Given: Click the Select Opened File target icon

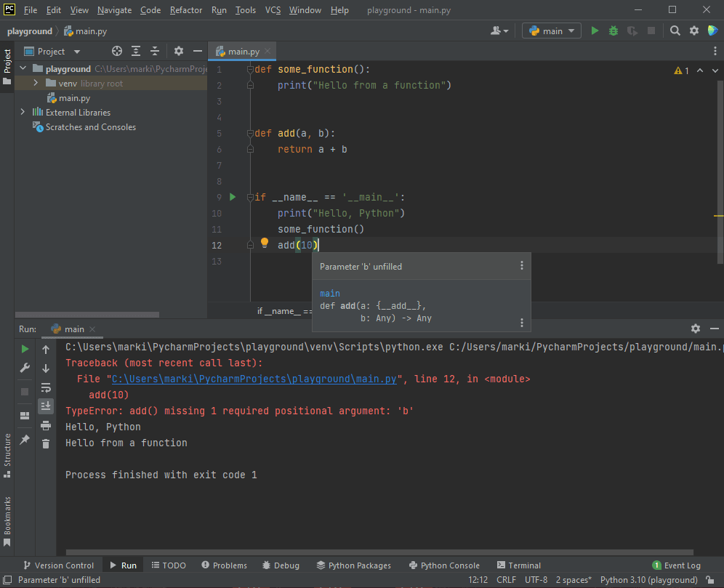Looking at the screenshot, I should pos(116,52).
